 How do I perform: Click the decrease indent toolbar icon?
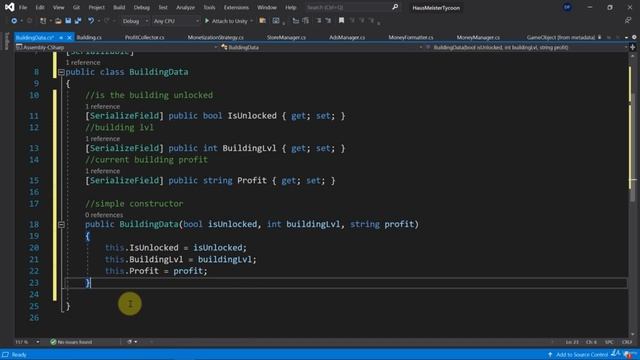pos(296,21)
